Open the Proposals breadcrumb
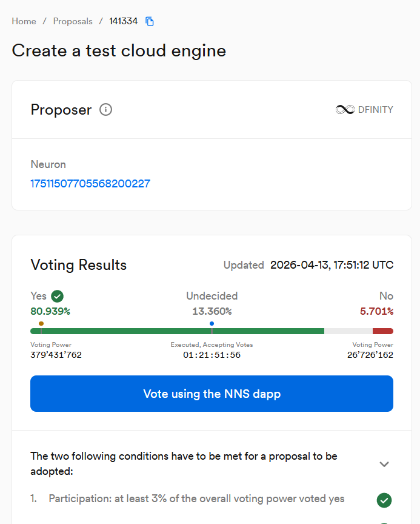Viewport: 420px width, 524px height. point(73,21)
